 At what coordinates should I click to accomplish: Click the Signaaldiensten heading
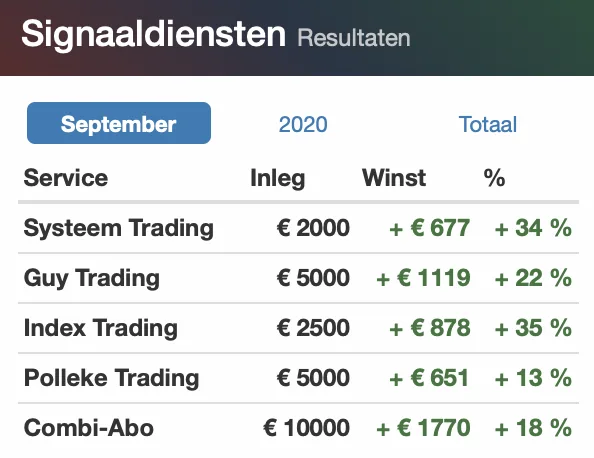tap(153, 34)
